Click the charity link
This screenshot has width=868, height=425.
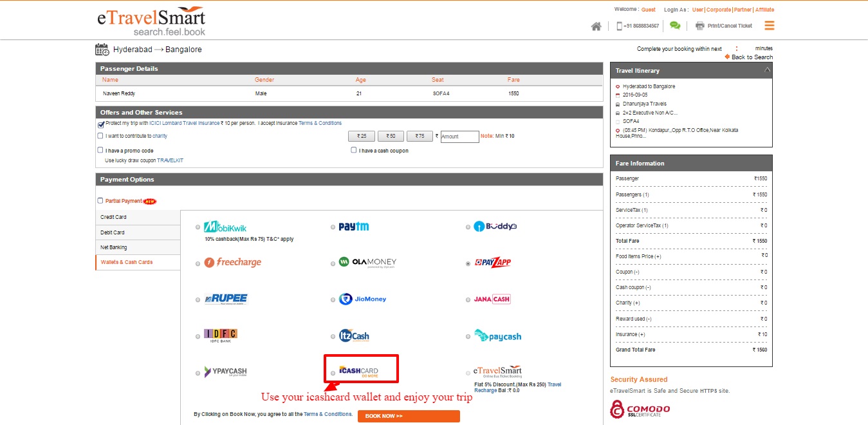click(160, 136)
